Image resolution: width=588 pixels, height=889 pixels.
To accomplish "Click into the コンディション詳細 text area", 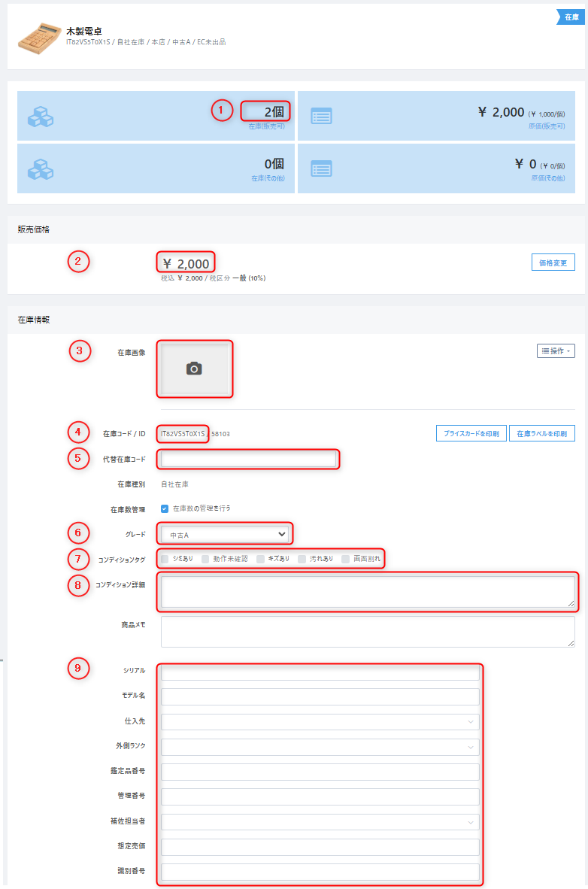I will tap(368, 592).
